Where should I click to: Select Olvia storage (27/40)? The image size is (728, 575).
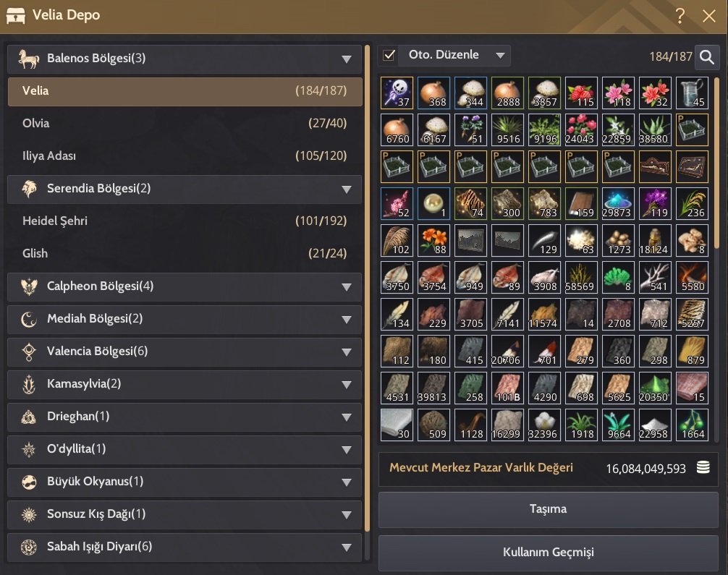pyautogui.click(x=185, y=124)
